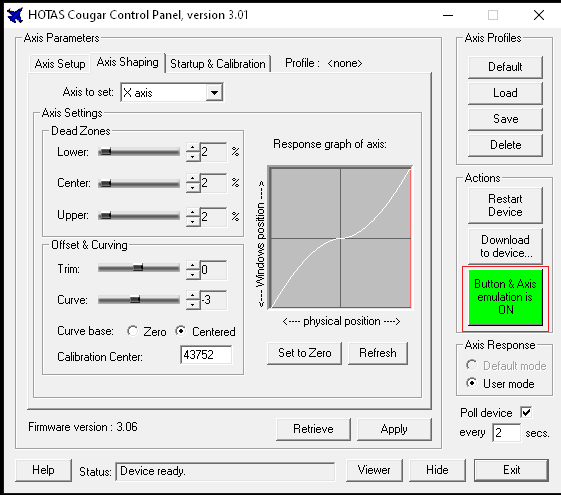Viewport: 561px width, 495px height.
Task: Decrease Center dead zone with down arrow
Action: point(193,187)
